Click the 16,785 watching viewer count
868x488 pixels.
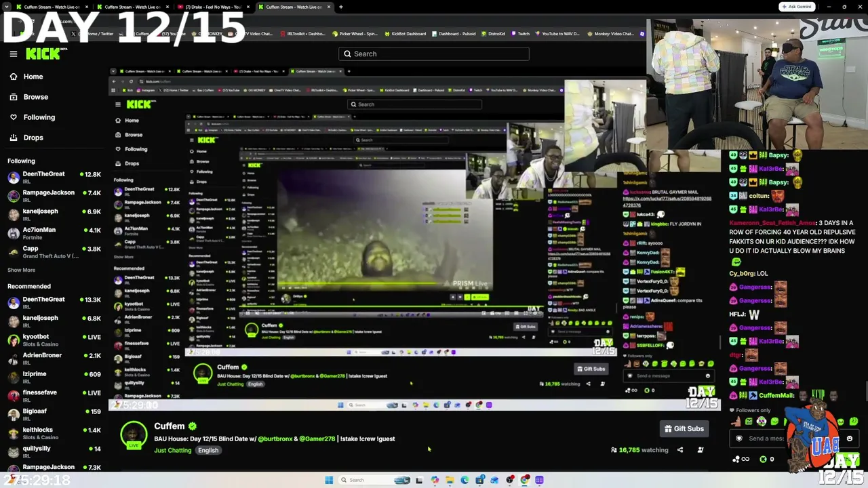click(639, 450)
